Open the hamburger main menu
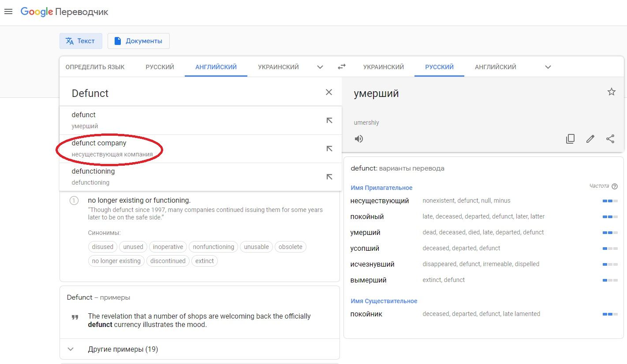The width and height of the screenshot is (627, 364). (8, 12)
